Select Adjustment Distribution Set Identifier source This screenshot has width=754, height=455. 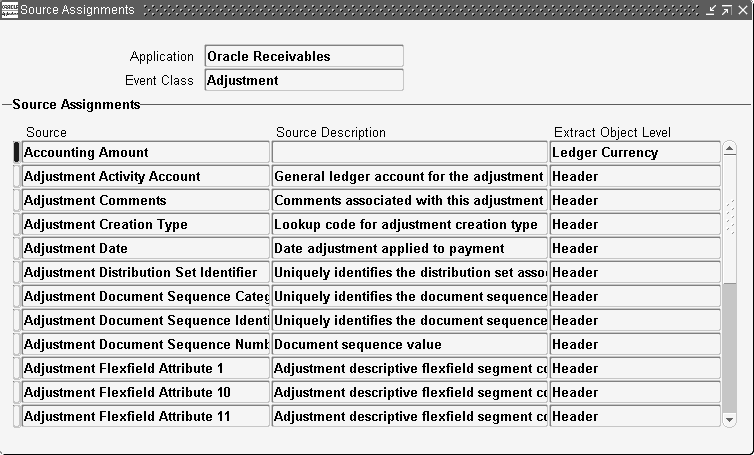(x=146, y=272)
